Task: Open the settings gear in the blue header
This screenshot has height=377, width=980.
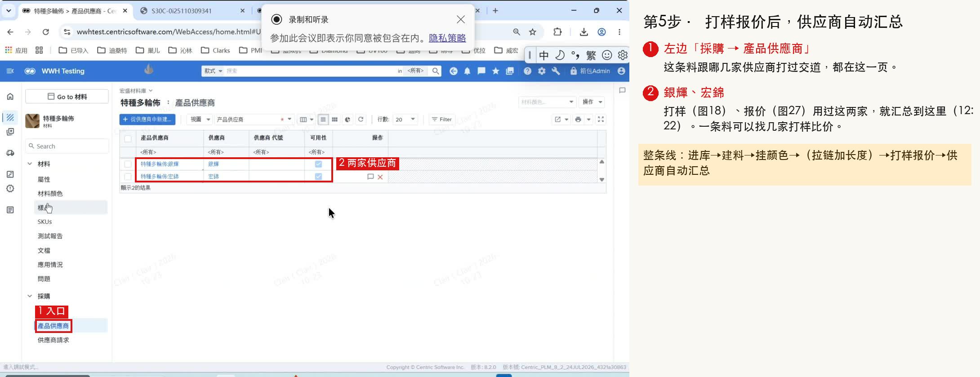Action: tap(542, 71)
